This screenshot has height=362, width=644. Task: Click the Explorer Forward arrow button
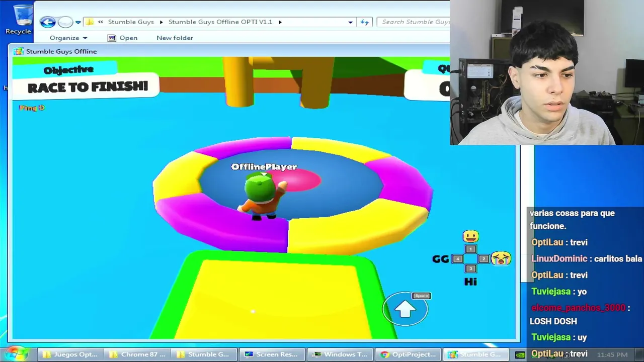point(65,22)
